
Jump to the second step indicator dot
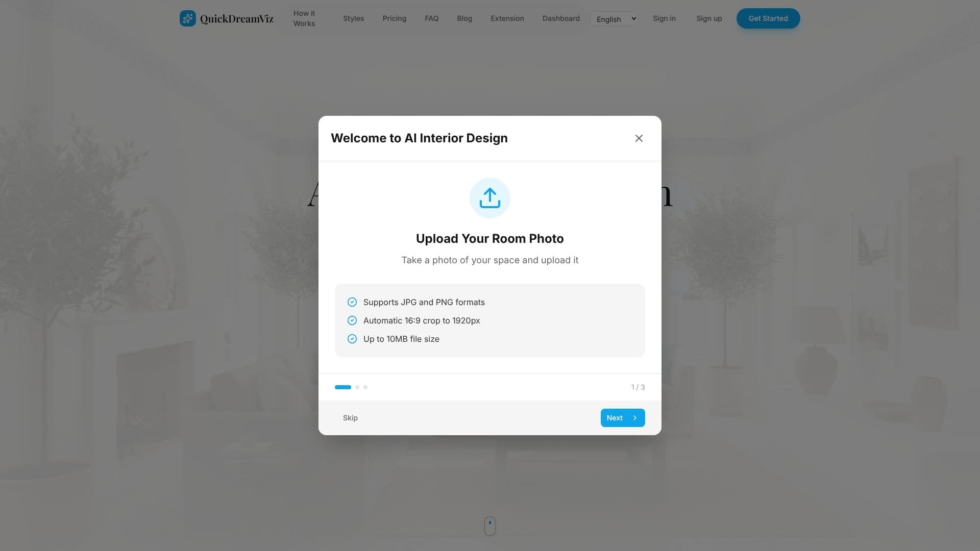[357, 387]
